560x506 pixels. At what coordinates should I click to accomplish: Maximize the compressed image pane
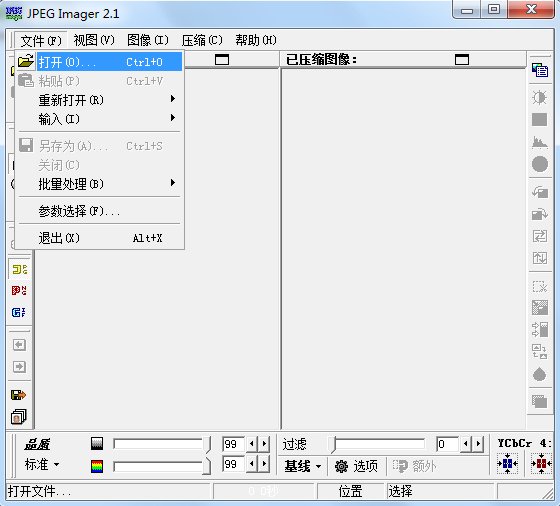click(x=462, y=60)
